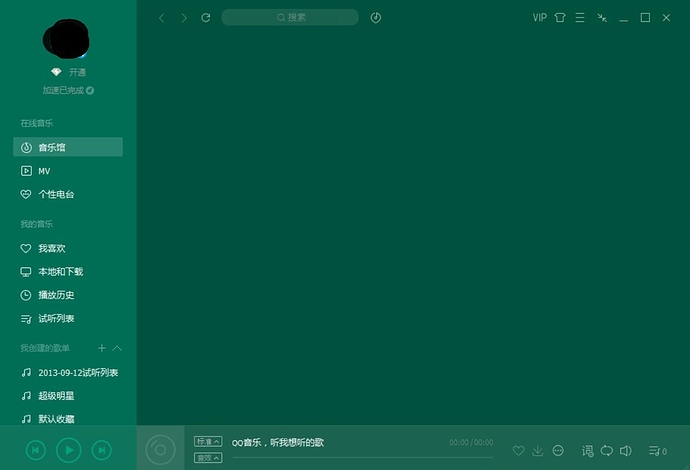Screen dimensions: 690x470
Task: Open the song recognition icon next to search
Action: 375,18
